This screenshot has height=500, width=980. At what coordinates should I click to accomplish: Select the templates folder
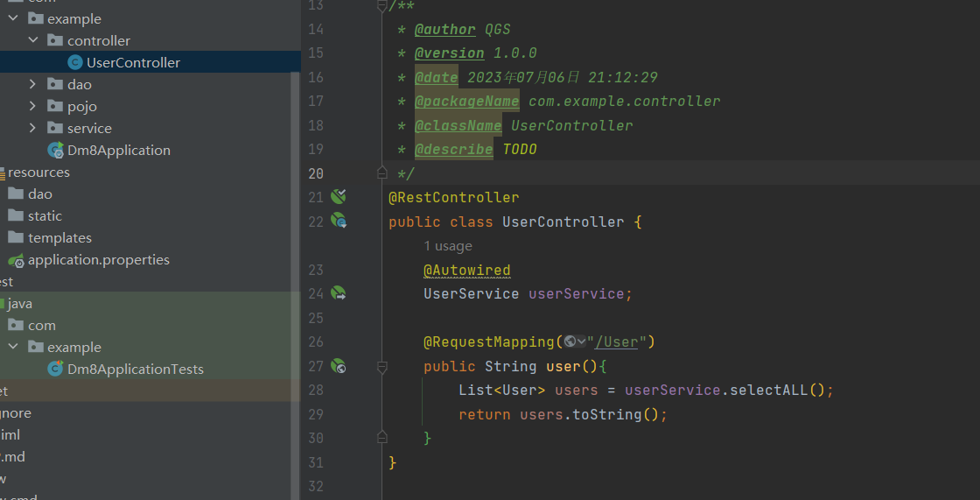(x=59, y=237)
